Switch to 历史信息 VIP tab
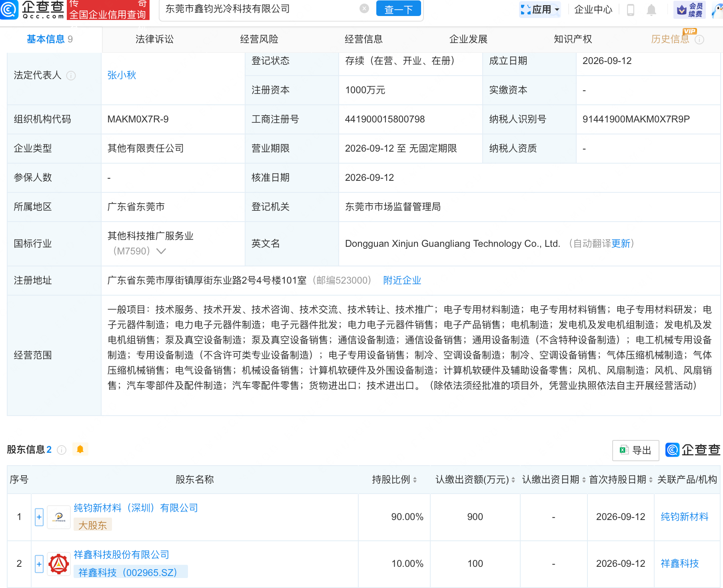This screenshot has height=588, width=723. (x=670, y=39)
